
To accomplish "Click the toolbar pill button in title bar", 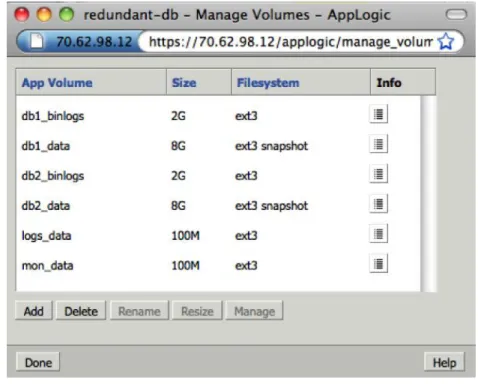I will pyautogui.click(x=456, y=14).
